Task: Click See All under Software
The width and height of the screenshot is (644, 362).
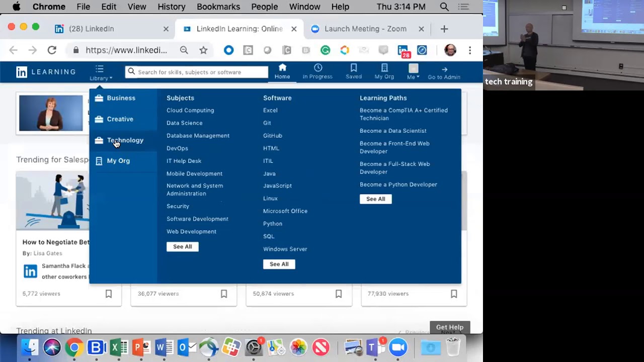Action: (279, 264)
